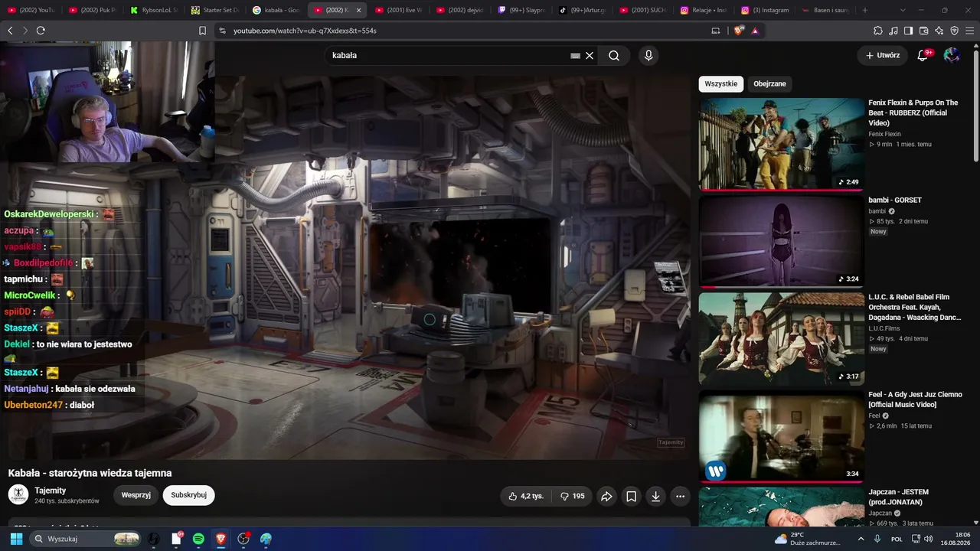Viewport: 980px width, 551px height.
Task: Open the weather widget showing 29°C
Action: tap(806, 539)
